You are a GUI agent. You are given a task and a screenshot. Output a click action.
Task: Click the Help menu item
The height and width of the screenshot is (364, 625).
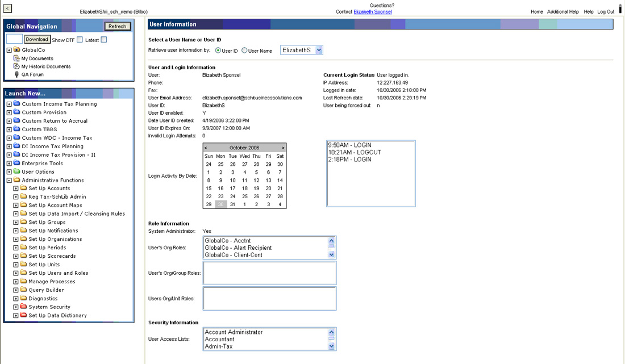(x=588, y=11)
